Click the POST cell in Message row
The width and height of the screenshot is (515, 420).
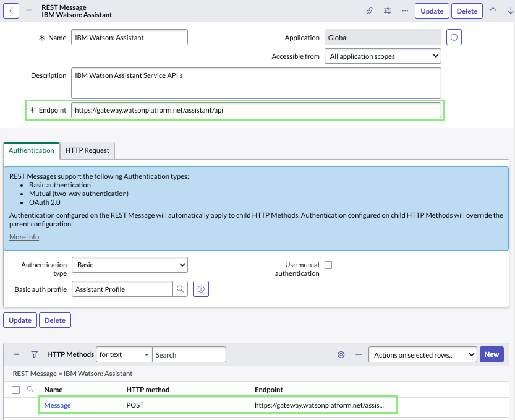(135, 405)
